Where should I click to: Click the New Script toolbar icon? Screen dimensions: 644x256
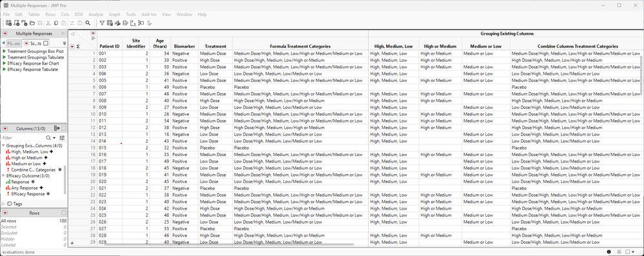16,23
